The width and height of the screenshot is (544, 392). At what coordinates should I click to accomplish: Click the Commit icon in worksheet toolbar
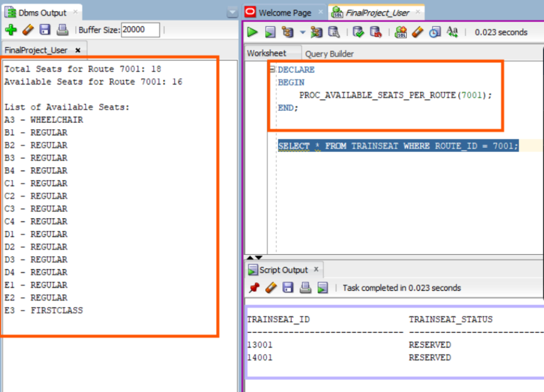pyautogui.click(x=358, y=32)
